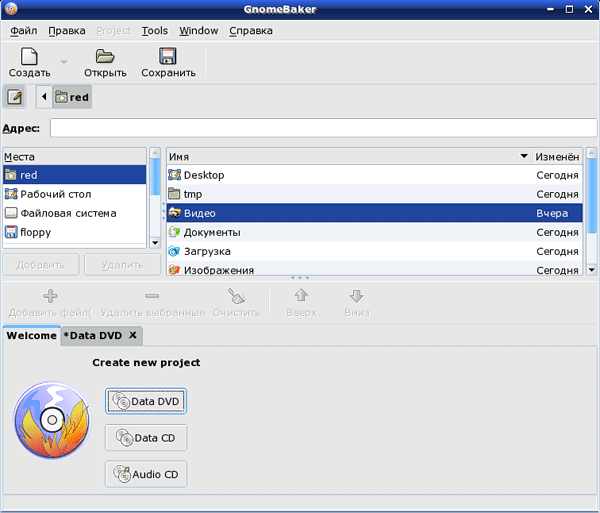Open the Справка menu

[x=251, y=31]
